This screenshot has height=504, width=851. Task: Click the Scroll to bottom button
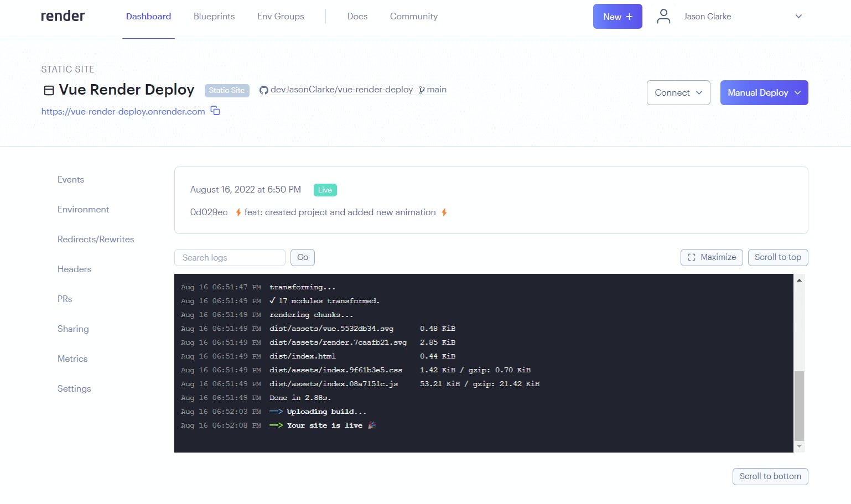tap(770, 476)
